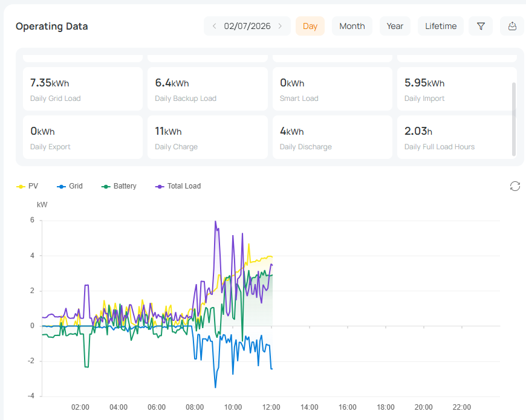Select the Year view tab
526x420 pixels.
point(395,26)
